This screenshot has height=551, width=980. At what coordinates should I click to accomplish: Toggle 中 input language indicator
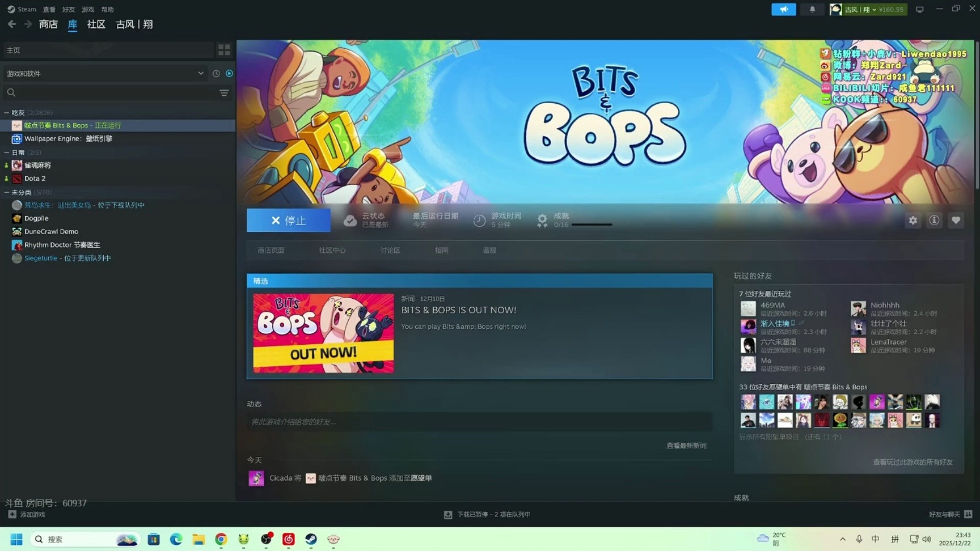coord(876,539)
